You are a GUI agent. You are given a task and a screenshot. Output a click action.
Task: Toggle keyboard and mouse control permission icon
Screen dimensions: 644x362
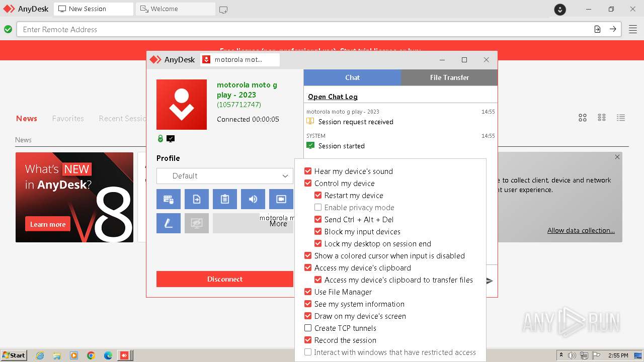pos(169,199)
